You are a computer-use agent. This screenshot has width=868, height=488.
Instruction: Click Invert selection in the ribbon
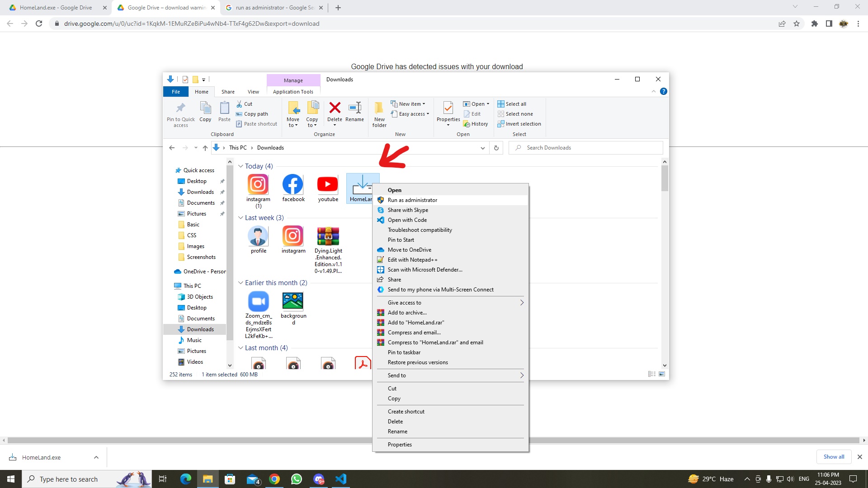(x=519, y=124)
